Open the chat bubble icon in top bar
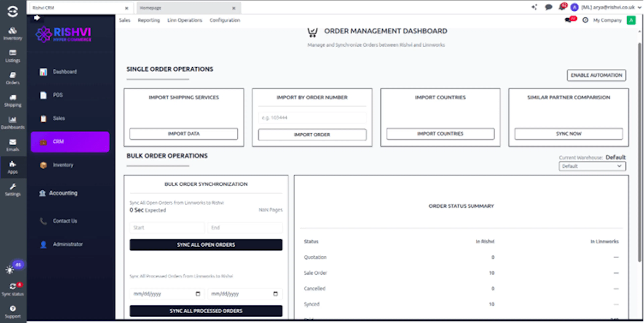This screenshot has width=644, height=323. click(x=548, y=7)
